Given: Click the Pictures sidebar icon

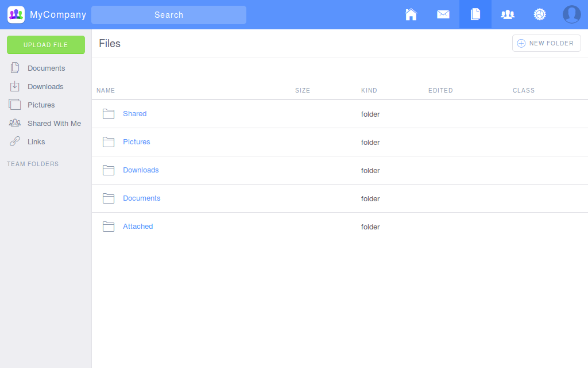Looking at the screenshot, I should pyautogui.click(x=14, y=105).
